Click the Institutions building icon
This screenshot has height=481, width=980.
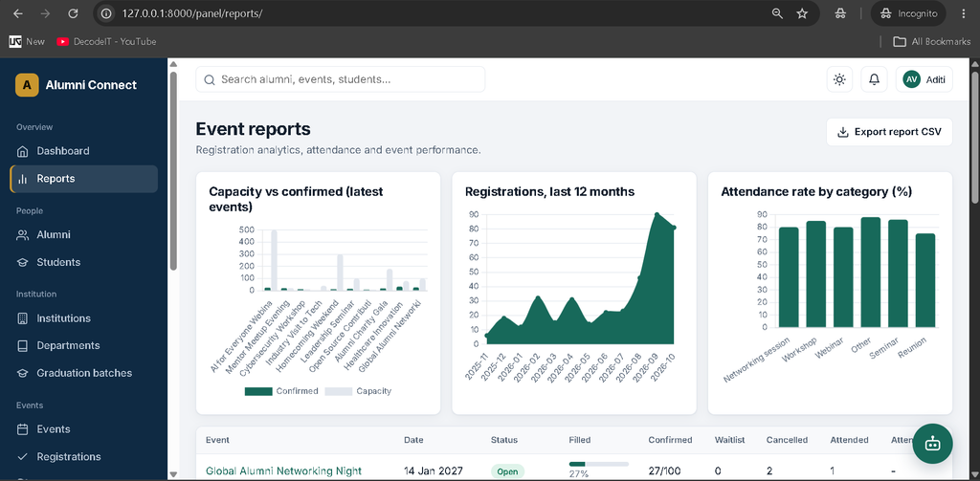23,318
